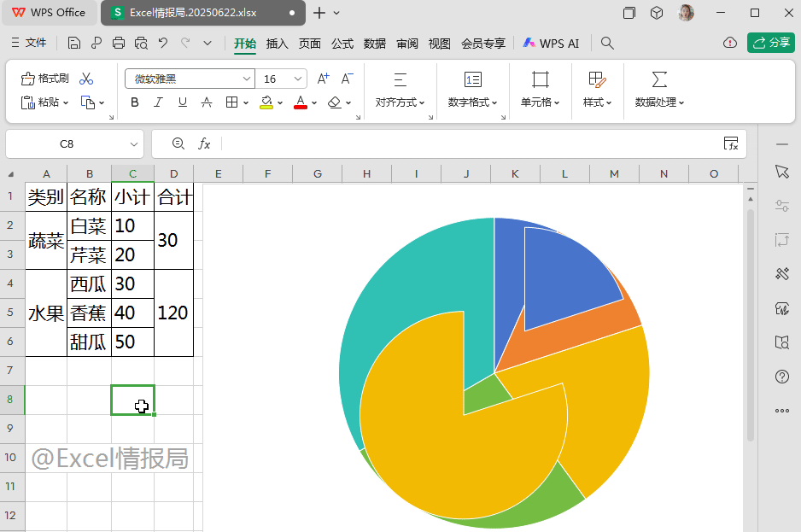Screen dimensions: 801x532
Task: Select the Format Painter tool
Action: coord(45,79)
